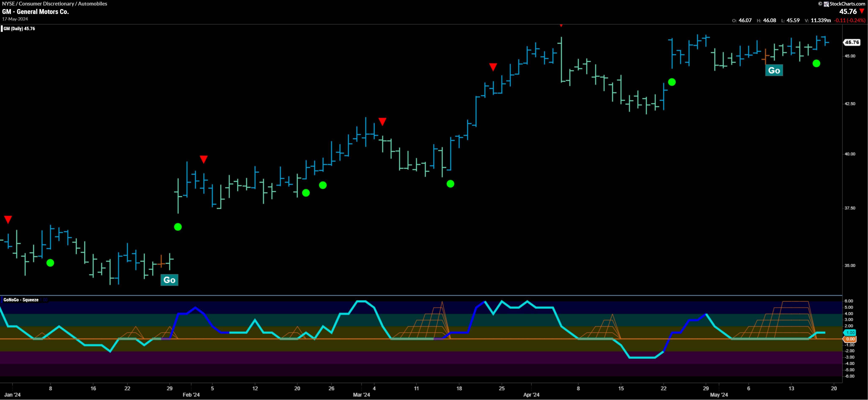Click the red down triangle beside 45.76 header price
Screen dimensions: 868x400
(862, 11)
